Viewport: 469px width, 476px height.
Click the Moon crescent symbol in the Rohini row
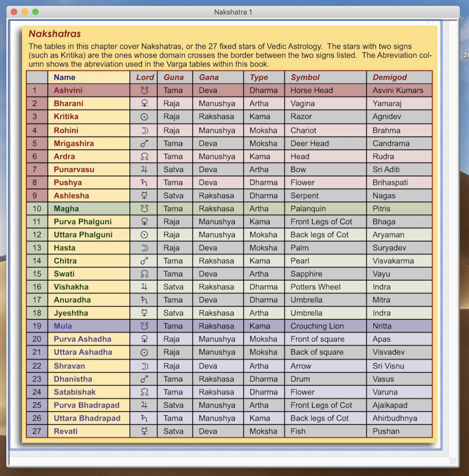[144, 130]
